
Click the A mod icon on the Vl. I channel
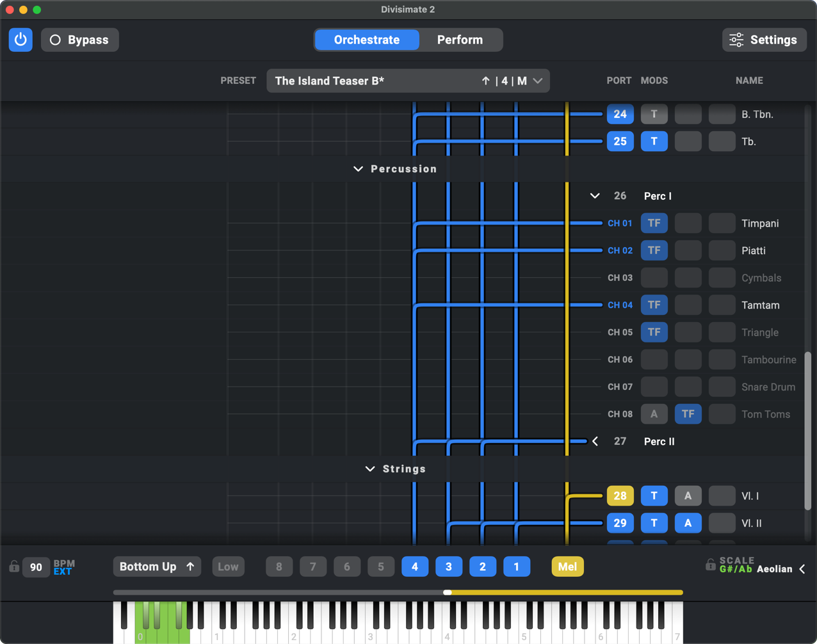(x=688, y=495)
